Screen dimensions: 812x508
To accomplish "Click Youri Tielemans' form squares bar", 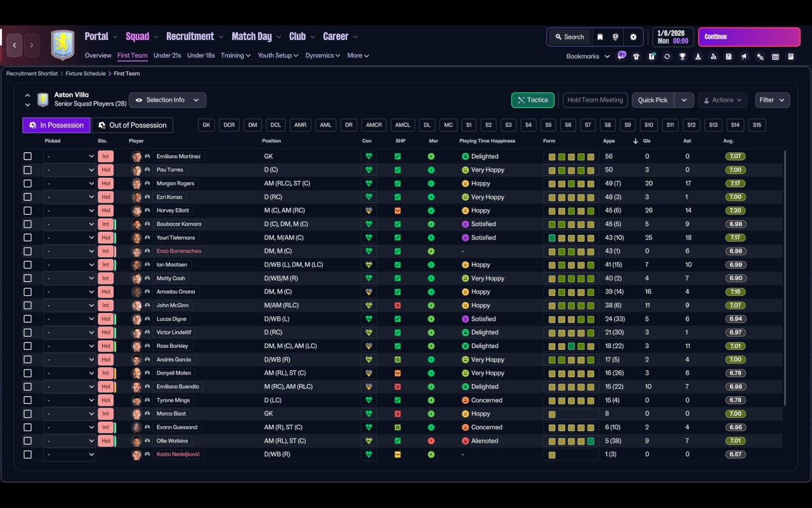I will tap(572, 237).
